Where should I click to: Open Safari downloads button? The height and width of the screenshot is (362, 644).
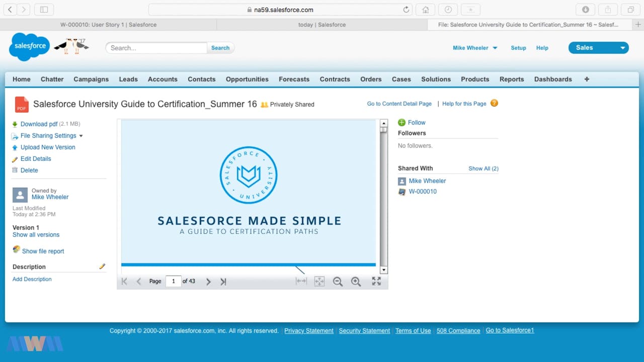586,10
